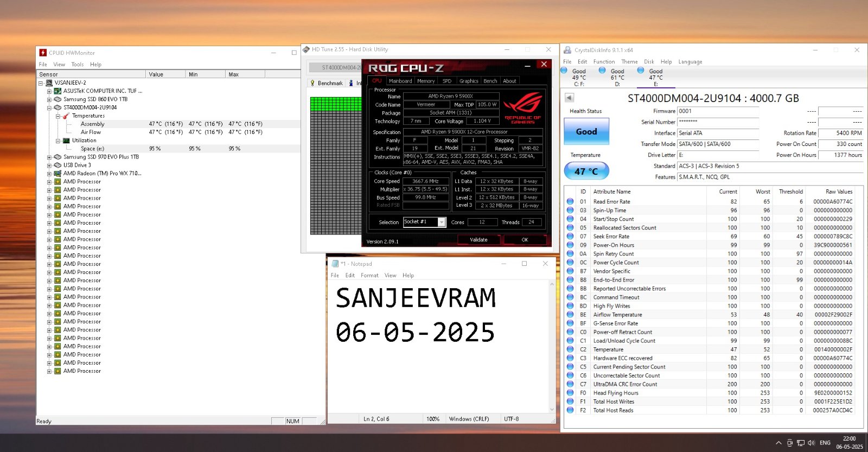
Task: Click the Good health status button
Action: coord(586,132)
